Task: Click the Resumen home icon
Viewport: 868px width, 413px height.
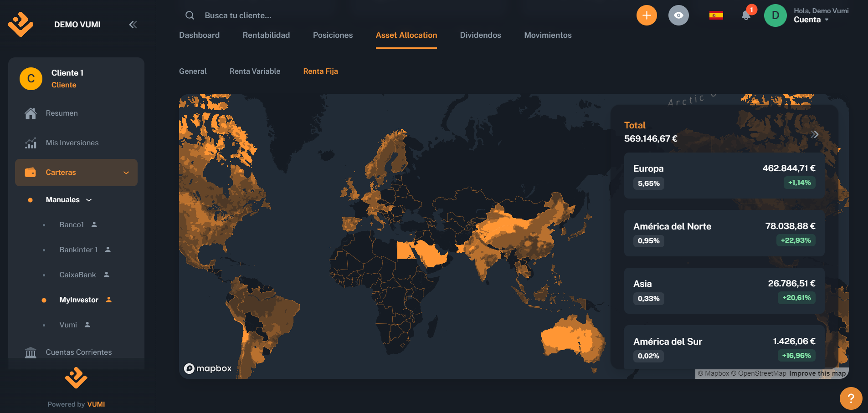Action: tap(31, 113)
